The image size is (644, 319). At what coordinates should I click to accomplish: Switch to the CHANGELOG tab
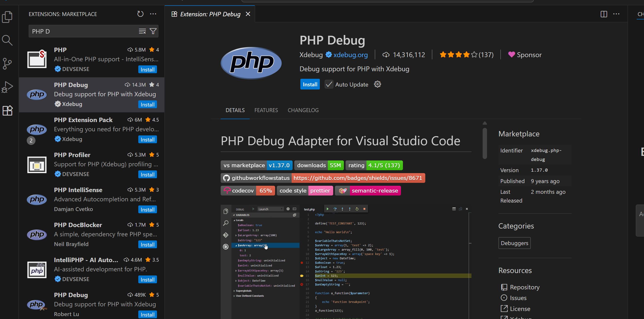[303, 110]
